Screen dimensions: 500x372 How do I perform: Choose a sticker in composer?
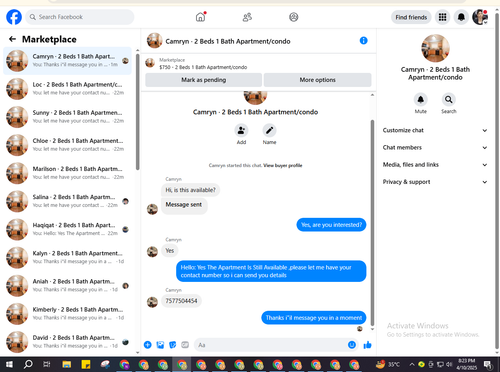coord(173,345)
